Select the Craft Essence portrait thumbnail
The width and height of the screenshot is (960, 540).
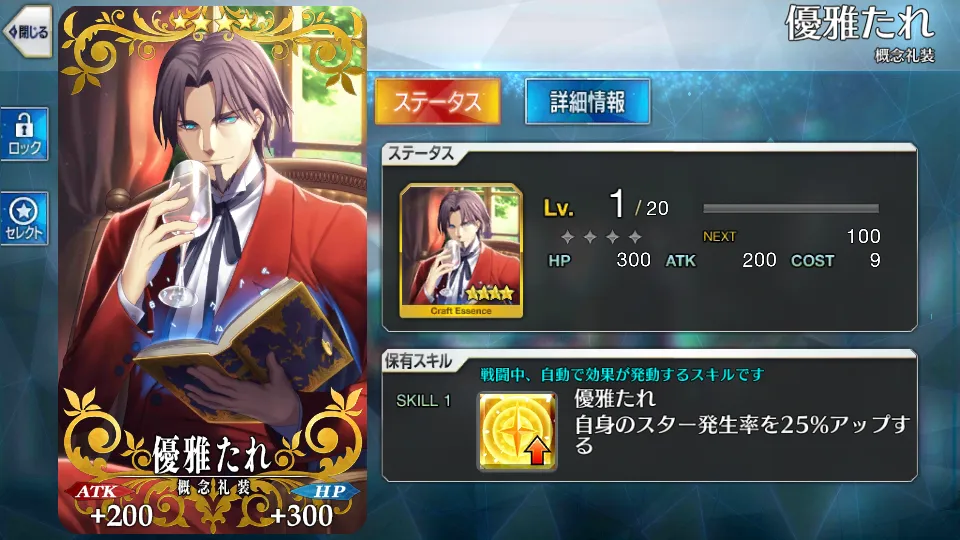pos(461,251)
